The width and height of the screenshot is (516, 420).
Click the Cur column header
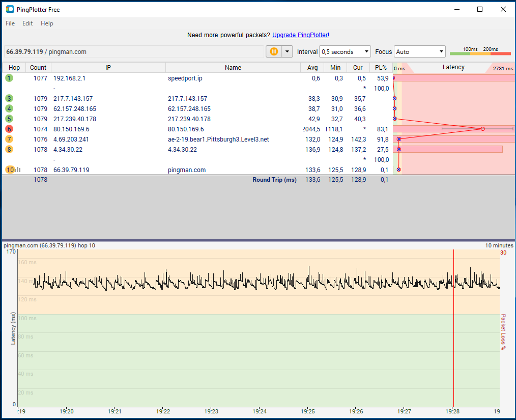358,68
